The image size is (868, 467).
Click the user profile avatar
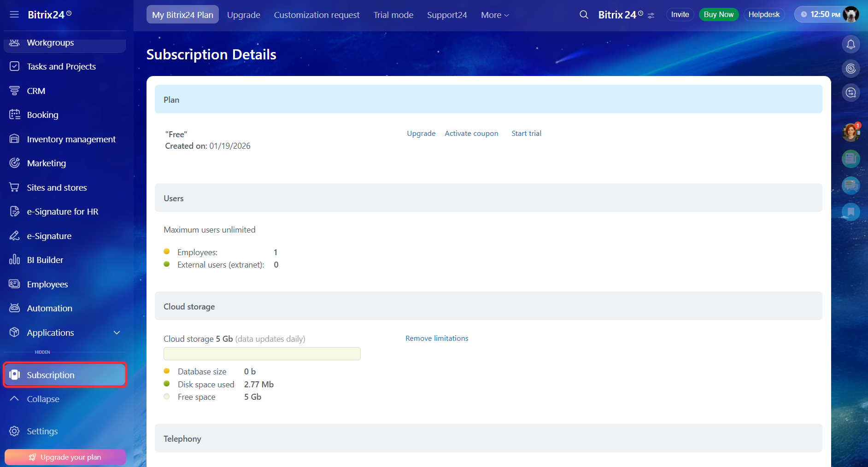point(850,15)
